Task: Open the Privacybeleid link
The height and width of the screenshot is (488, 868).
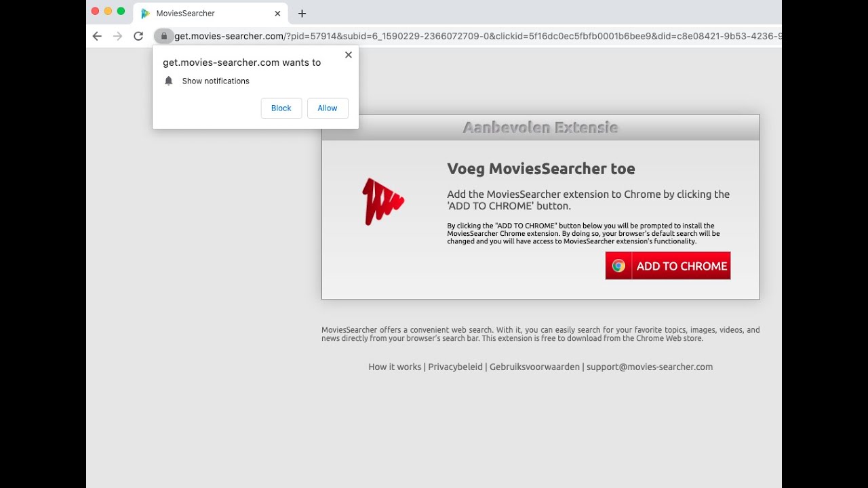Action: point(455,367)
